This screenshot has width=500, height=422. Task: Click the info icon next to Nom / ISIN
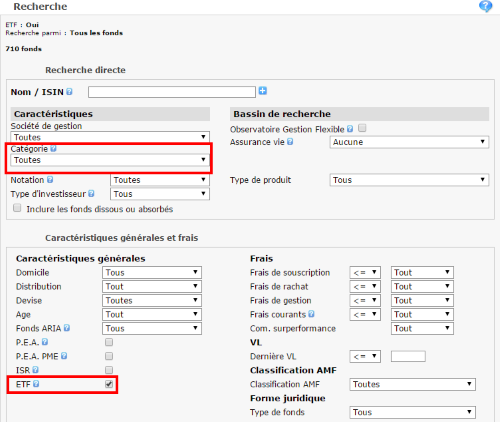[x=69, y=92]
